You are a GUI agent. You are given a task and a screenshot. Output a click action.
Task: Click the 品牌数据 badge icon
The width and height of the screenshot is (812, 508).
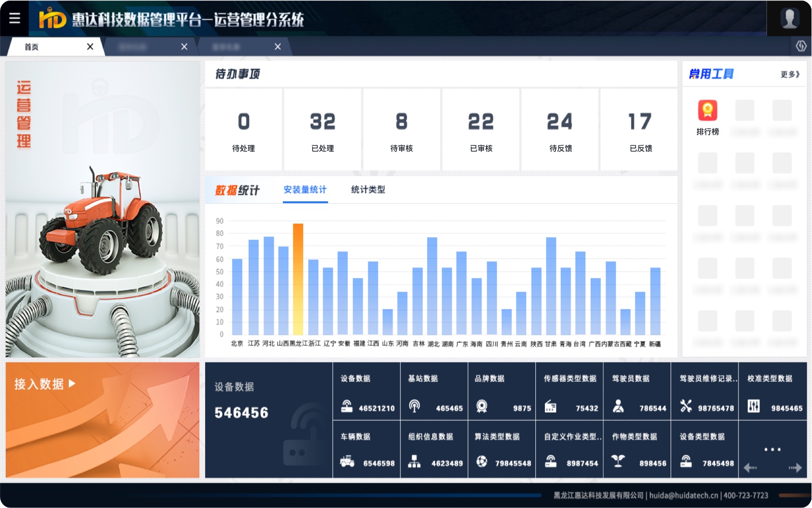pos(482,406)
